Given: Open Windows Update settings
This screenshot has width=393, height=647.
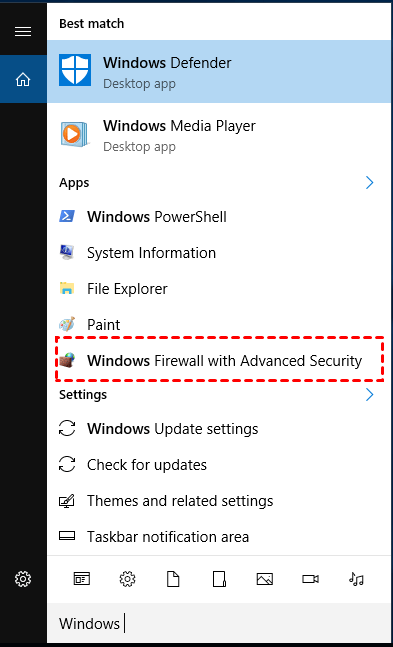Looking at the screenshot, I should pos(220,429).
